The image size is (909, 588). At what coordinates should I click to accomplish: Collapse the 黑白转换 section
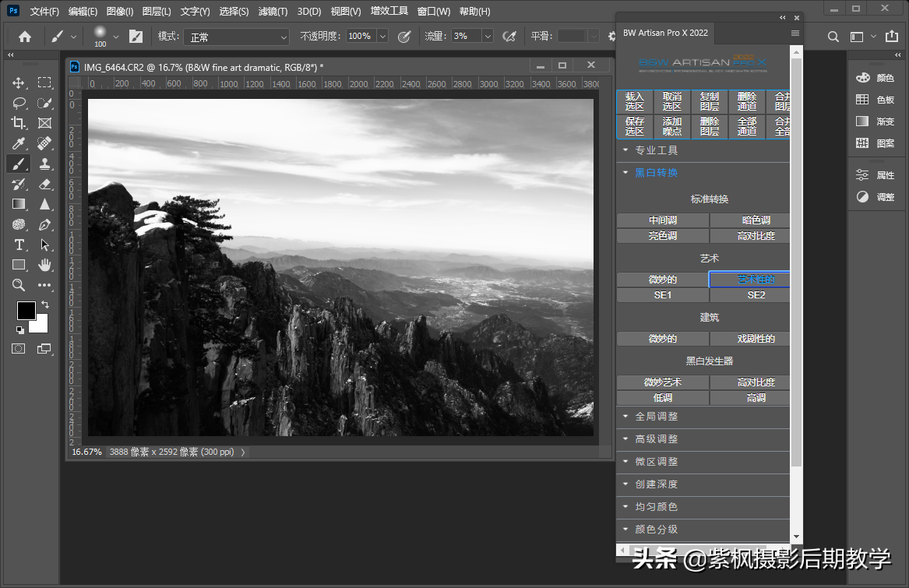click(x=656, y=173)
